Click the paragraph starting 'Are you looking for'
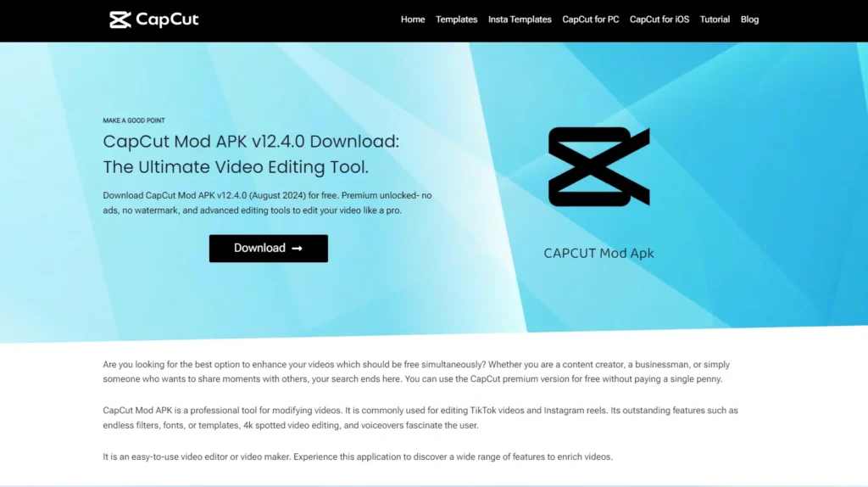868x487 pixels. point(416,372)
